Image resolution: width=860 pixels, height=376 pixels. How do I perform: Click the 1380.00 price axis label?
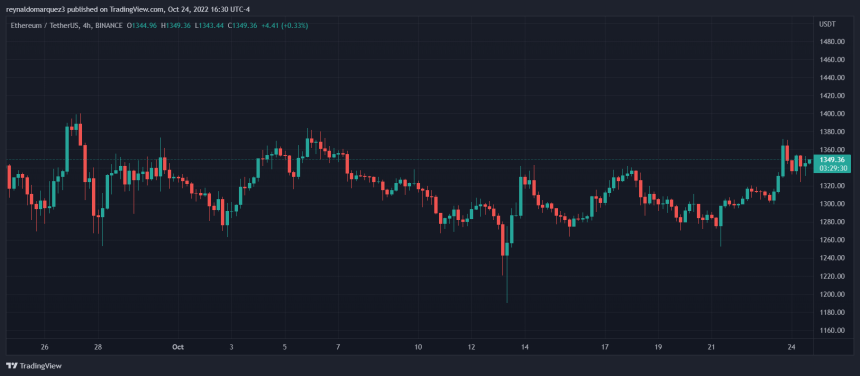pyautogui.click(x=831, y=132)
